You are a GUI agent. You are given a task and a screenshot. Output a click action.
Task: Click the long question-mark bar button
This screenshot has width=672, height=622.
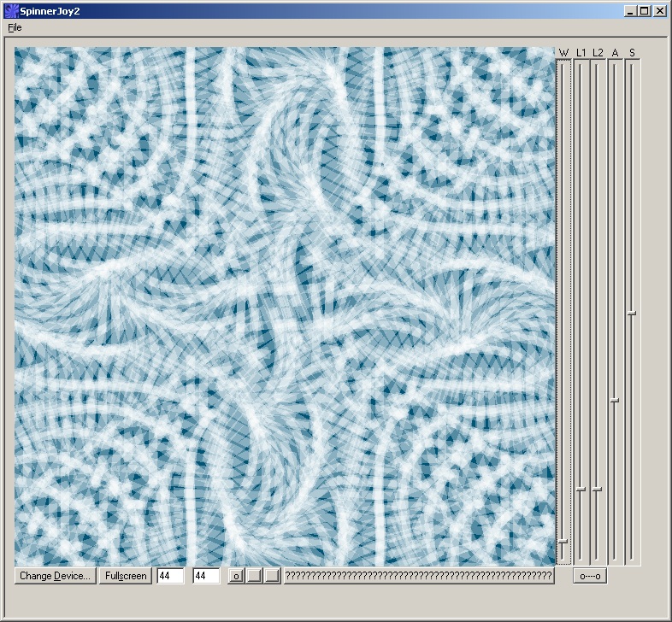tap(418, 576)
